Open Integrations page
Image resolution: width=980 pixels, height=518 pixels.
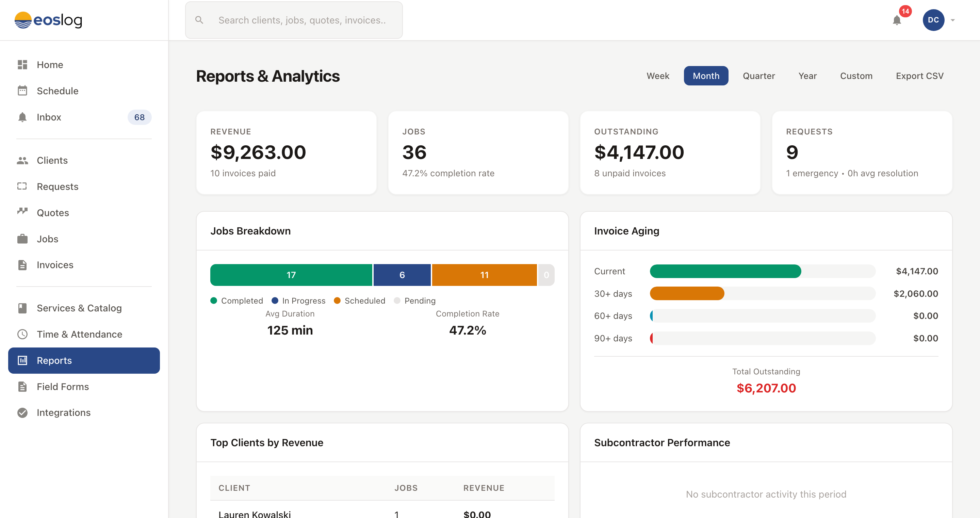[x=84, y=412]
